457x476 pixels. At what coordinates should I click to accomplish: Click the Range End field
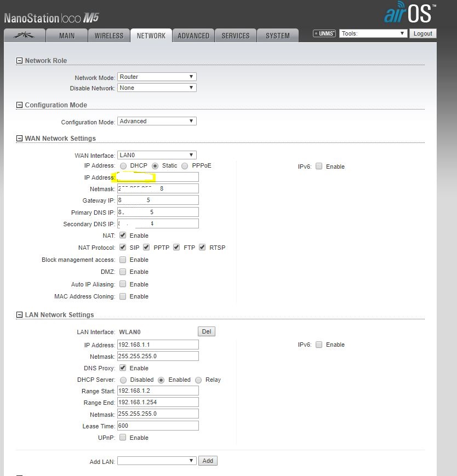[x=158, y=402]
